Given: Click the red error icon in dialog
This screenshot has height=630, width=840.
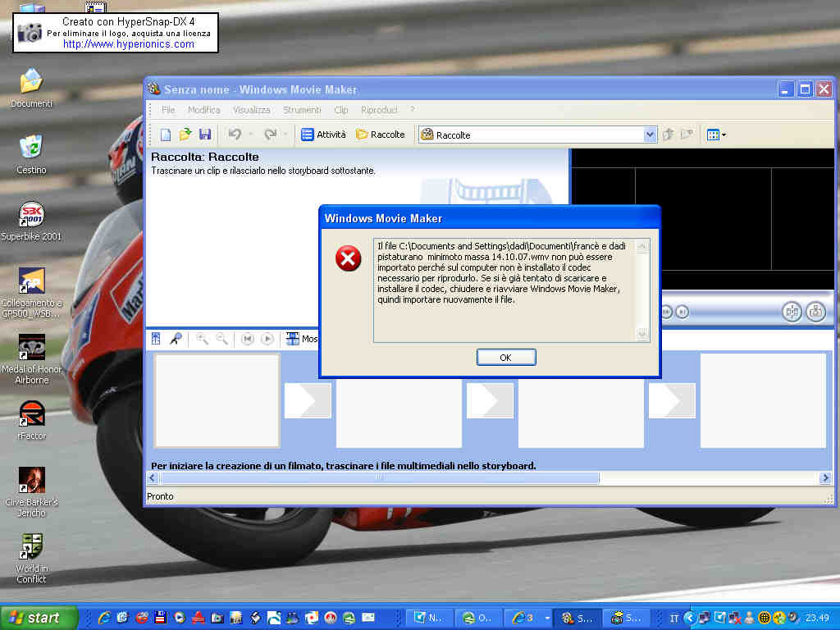Looking at the screenshot, I should pos(348,258).
